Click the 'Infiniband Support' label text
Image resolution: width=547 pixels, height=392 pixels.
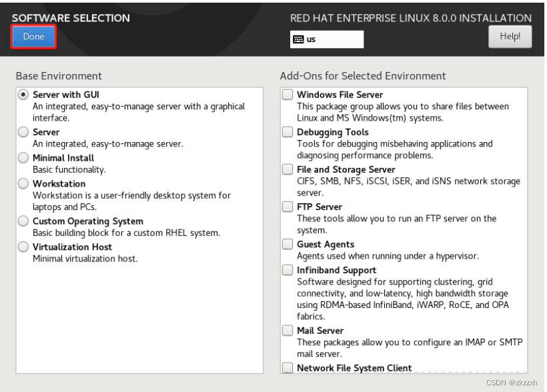[x=337, y=270]
